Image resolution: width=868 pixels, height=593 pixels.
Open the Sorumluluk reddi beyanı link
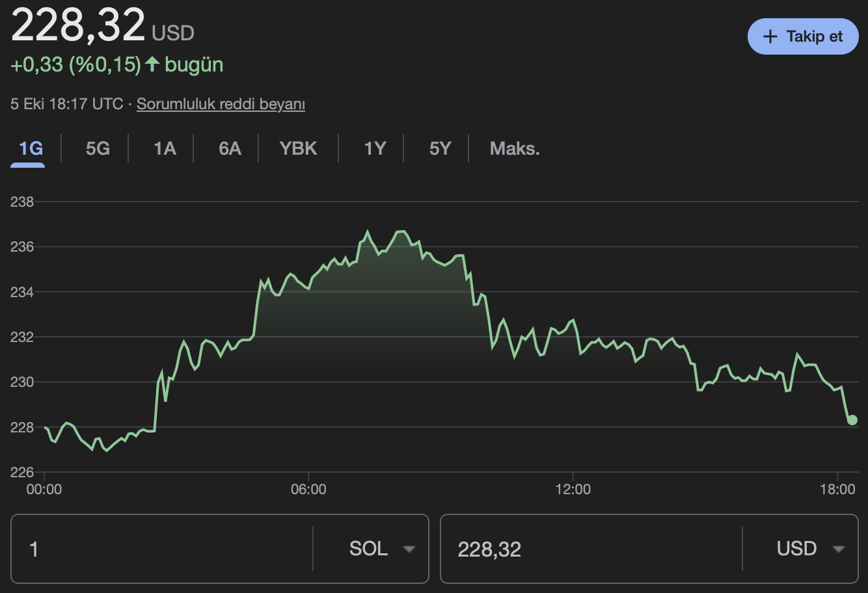click(221, 104)
